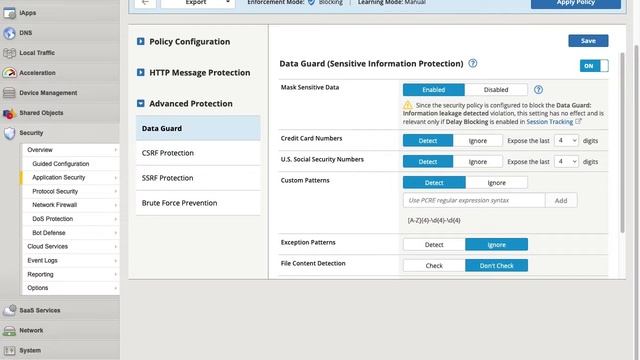The image size is (640, 360).
Task: Click the Apply Policy button
Action: coord(576,3)
